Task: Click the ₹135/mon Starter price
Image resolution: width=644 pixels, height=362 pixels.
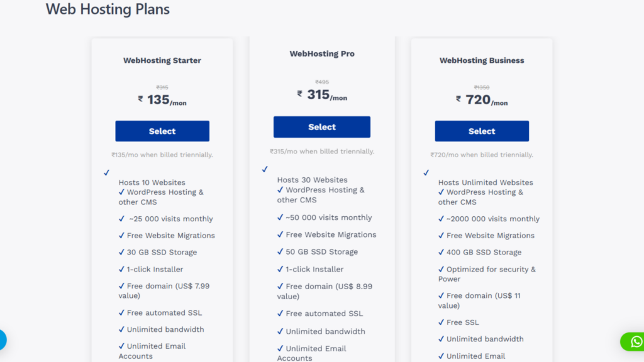Action: point(162,100)
